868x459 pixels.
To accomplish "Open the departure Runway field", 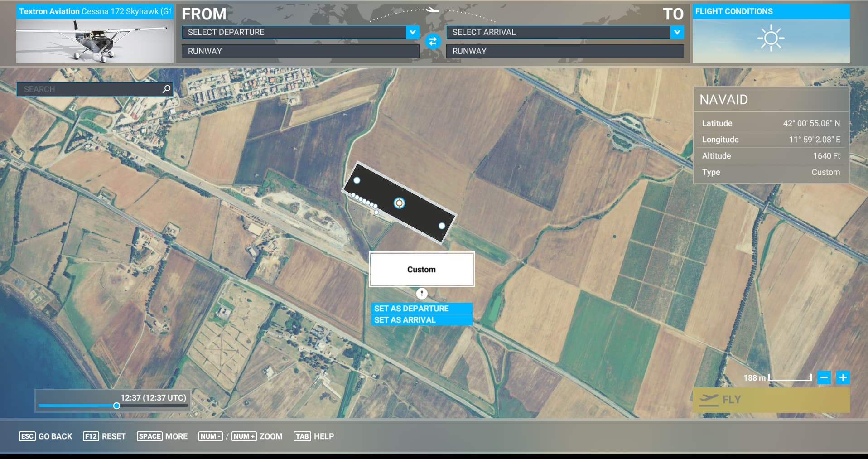I will pyautogui.click(x=300, y=51).
